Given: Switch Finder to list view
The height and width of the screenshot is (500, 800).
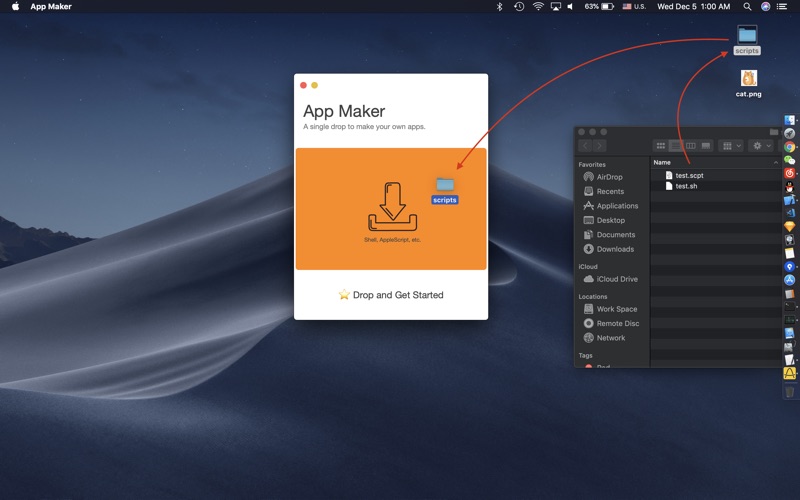Looking at the screenshot, I should [x=676, y=146].
